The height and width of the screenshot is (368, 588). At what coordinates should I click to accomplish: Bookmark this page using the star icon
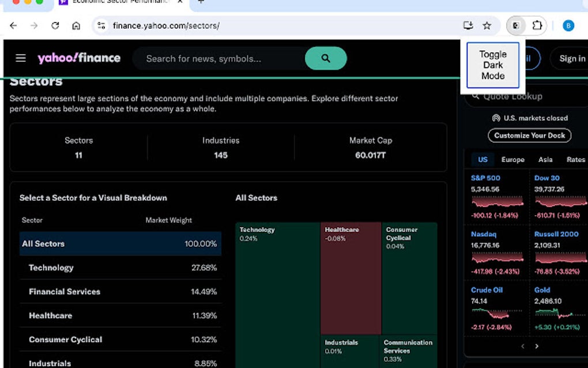click(x=487, y=25)
